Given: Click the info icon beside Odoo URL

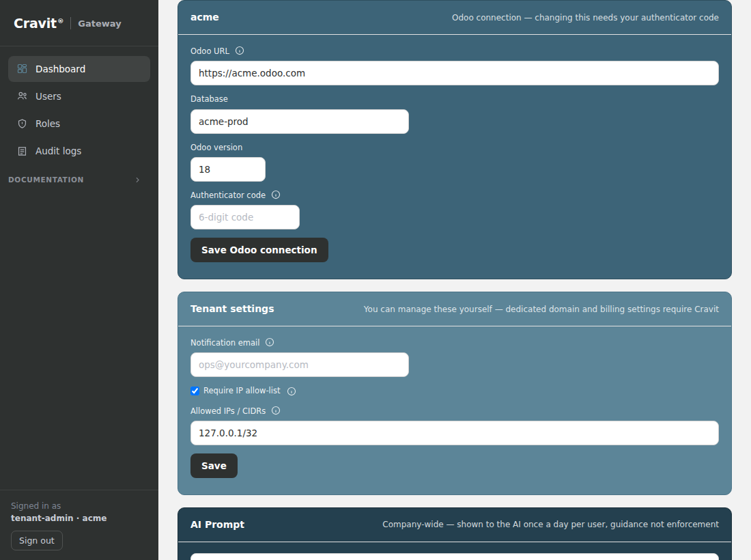Looking at the screenshot, I should (x=240, y=51).
